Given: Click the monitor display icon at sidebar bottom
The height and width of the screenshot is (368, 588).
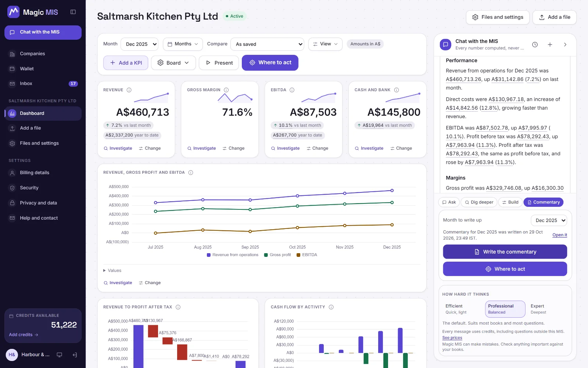Looking at the screenshot, I should 59,355.
